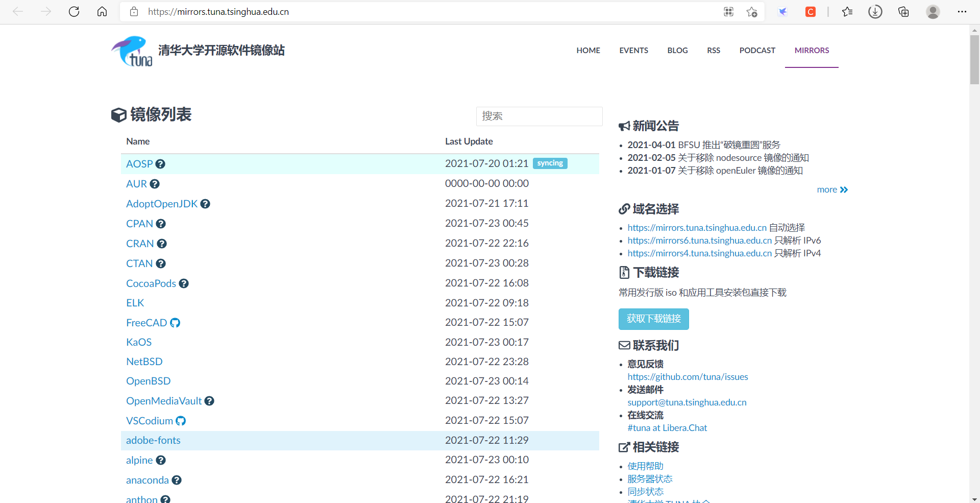This screenshot has height=503, width=980.
Task: Open the Collections icon
Action: click(903, 11)
